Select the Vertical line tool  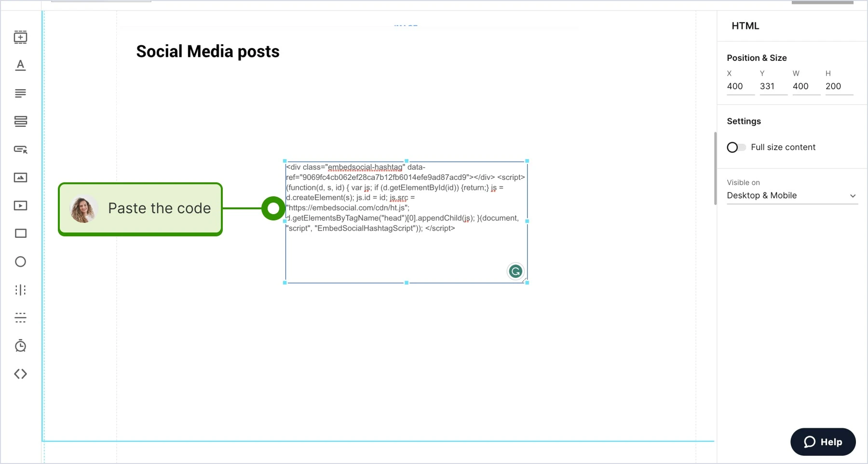[x=20, y=290]
